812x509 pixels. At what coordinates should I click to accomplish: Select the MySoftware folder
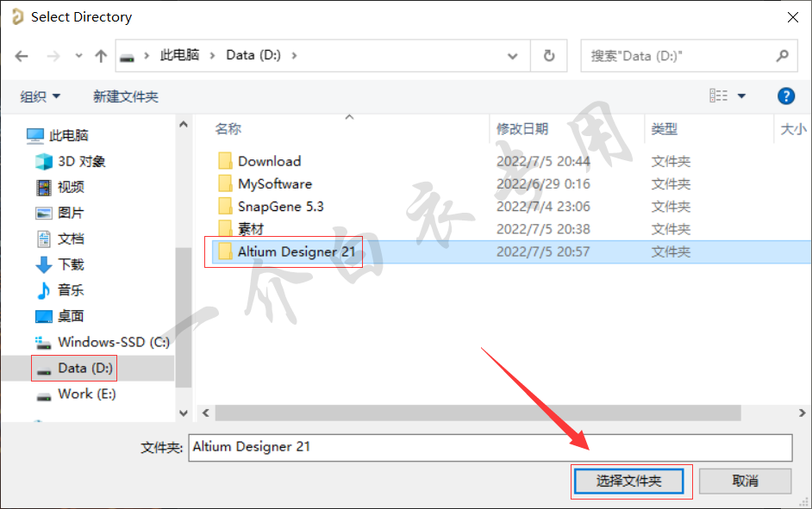[x=275, y=184]
